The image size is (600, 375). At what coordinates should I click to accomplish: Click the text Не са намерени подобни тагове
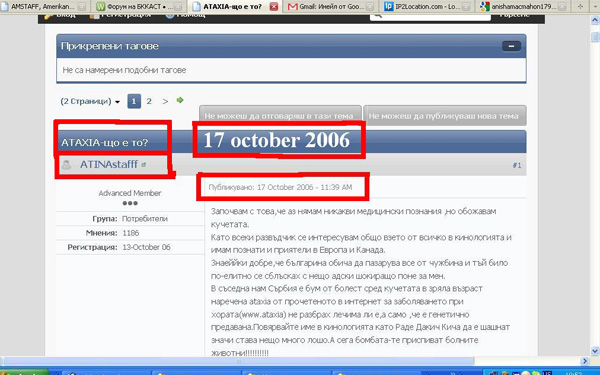point(124,70)
